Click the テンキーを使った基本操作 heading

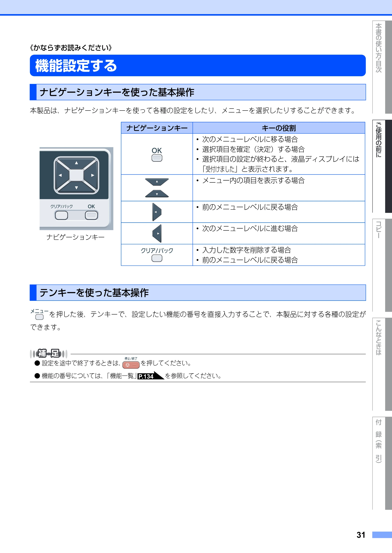click(x=198, y=293)
